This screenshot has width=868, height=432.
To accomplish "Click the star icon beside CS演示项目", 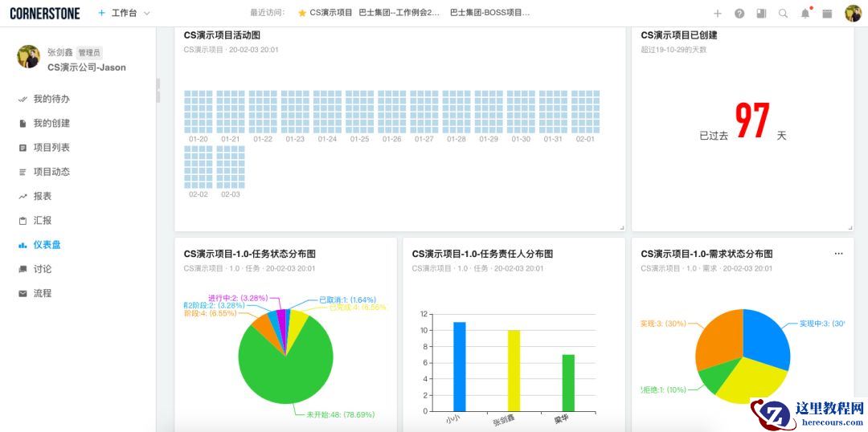I will click(x=301, y=14).
